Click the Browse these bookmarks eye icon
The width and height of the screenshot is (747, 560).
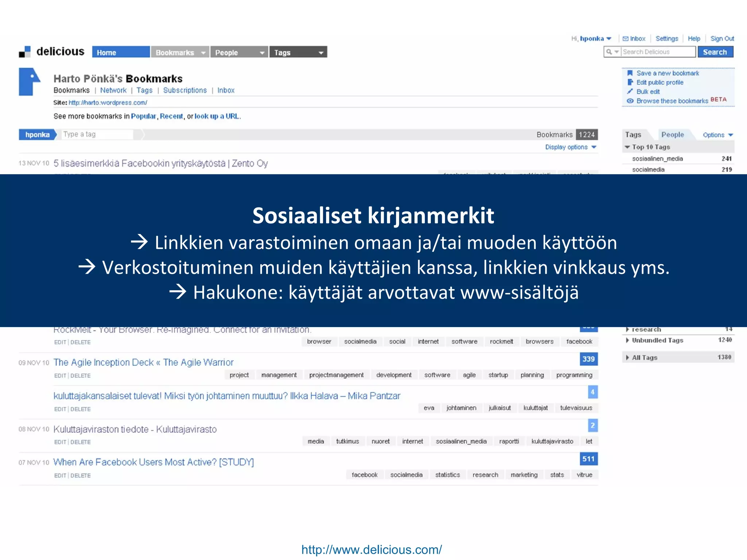(630, 101)
